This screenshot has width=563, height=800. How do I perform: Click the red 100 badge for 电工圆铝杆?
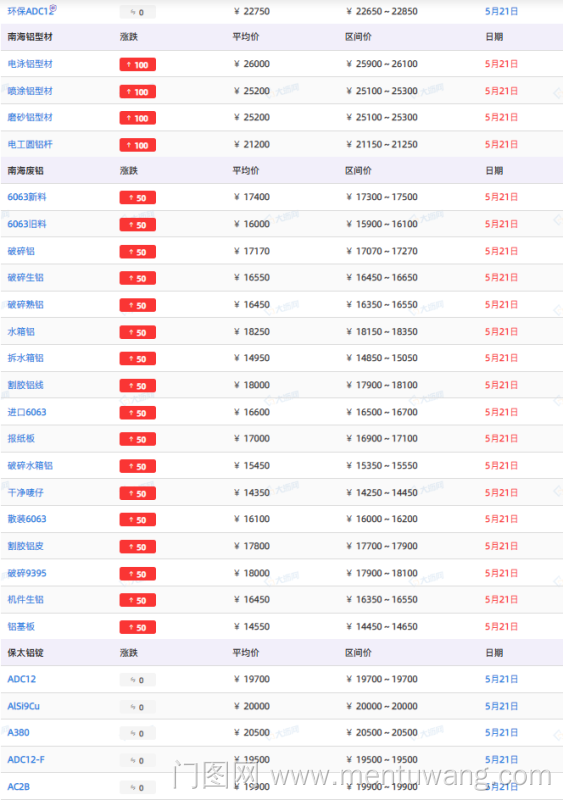point(138,145)
